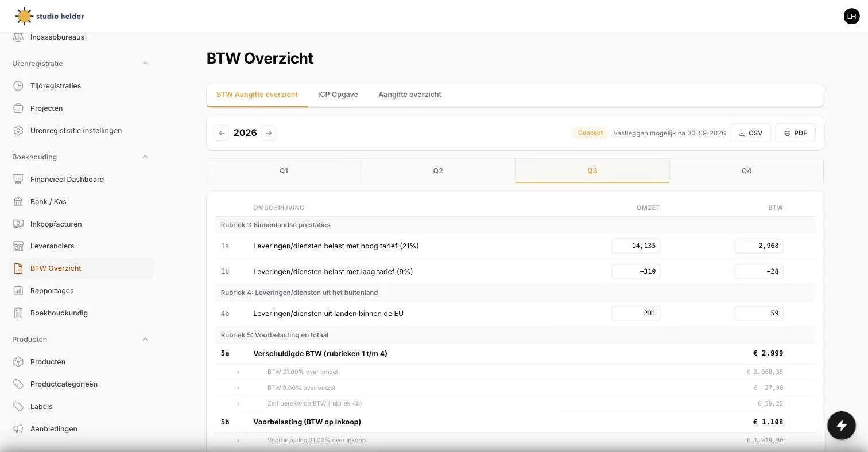The width and height of the screenshot is (868, 452).
Task: Click the Aanbiedingen megaphone icon
Action: click(x=18, y=429)
